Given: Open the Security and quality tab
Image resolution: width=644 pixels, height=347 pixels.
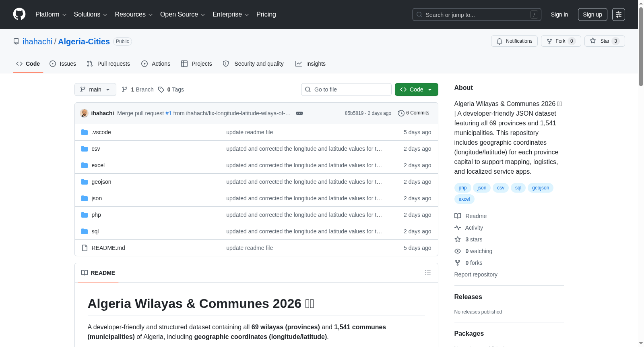Looking at the screenshot, I should tap(253, 64).
